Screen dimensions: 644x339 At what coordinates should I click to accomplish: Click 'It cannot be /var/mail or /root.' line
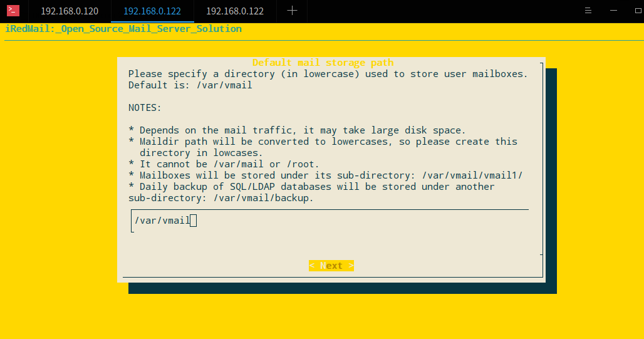[224, 164]
